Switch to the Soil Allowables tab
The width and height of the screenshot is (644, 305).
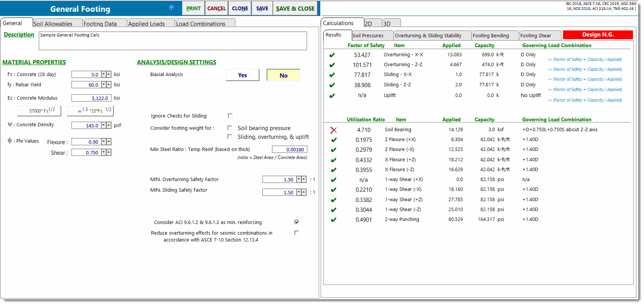pyautogui.click(x=53, y=24)
